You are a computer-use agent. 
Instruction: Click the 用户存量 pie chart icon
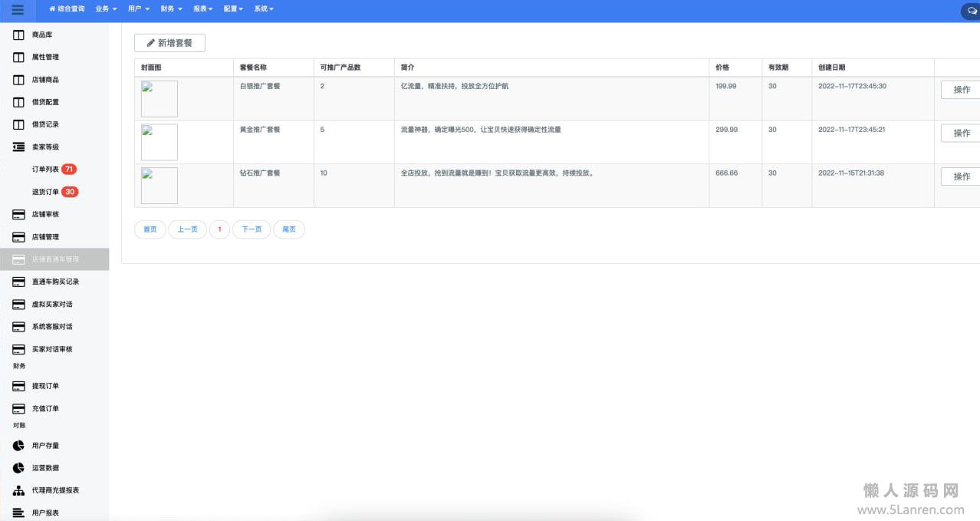click(x=19, y=445)
